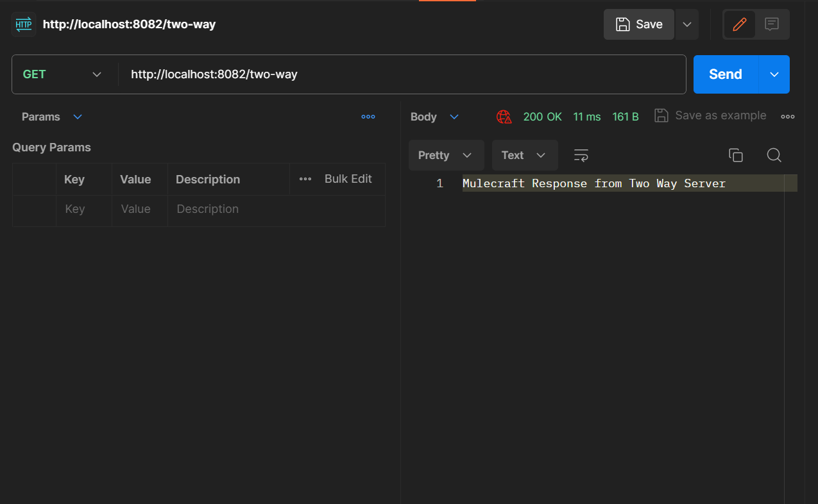Open the Params tab selector

[52, 117]
